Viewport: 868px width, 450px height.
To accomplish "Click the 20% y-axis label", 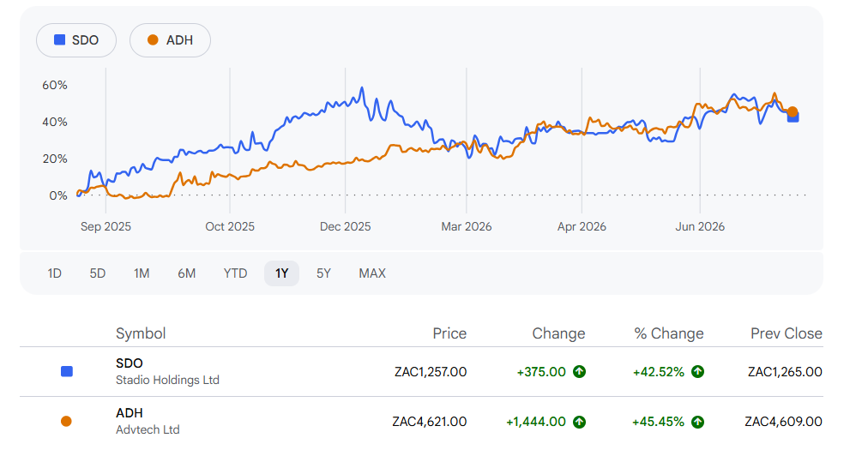I will point(55,159).
